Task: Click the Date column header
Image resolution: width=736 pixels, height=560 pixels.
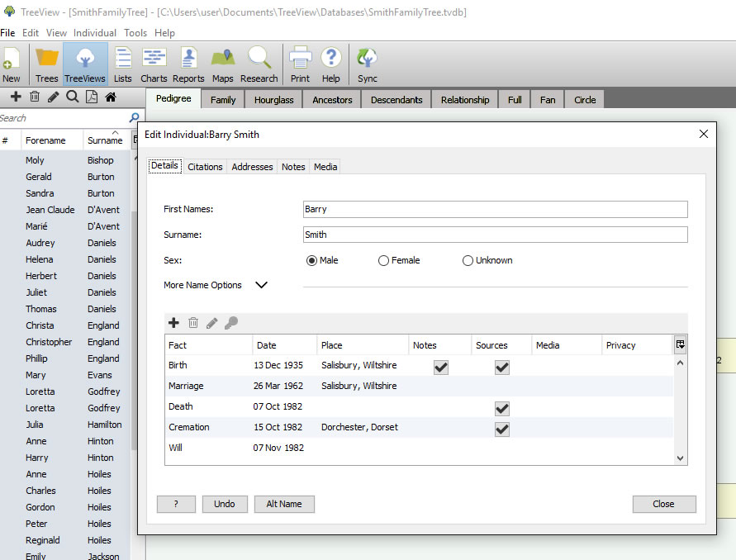Action: pyautogui.click(x=285, y=345)
